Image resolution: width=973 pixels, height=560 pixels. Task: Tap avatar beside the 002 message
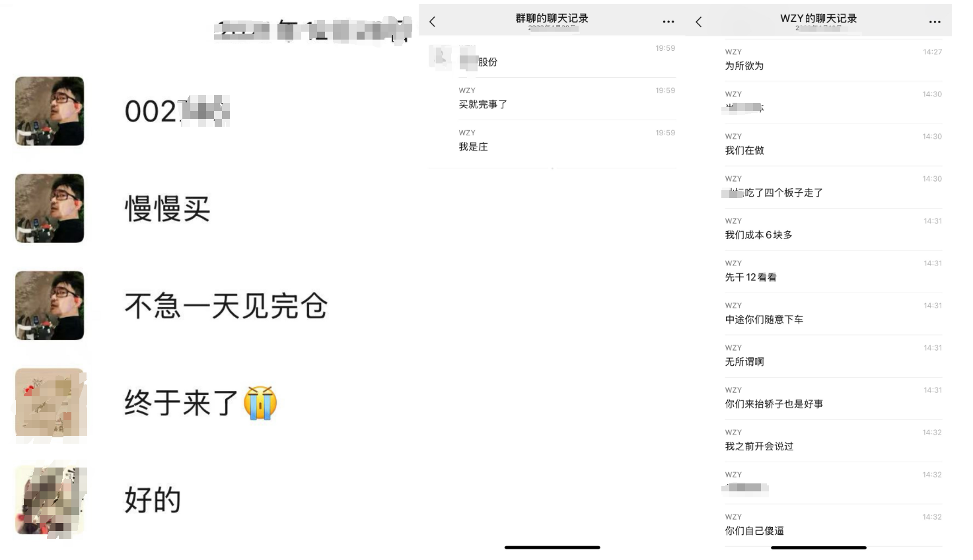tap(50, 111)
